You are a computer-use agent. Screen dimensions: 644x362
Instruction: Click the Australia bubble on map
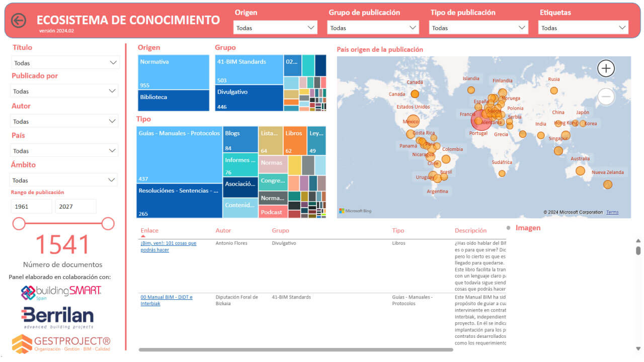580,171
